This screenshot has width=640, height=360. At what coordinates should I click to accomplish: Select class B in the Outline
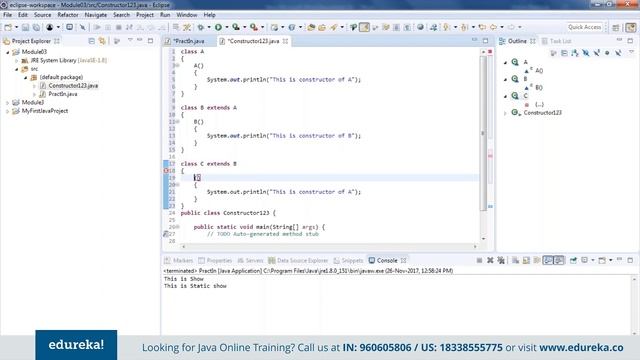pyautogui.click(x=525, y=79)
